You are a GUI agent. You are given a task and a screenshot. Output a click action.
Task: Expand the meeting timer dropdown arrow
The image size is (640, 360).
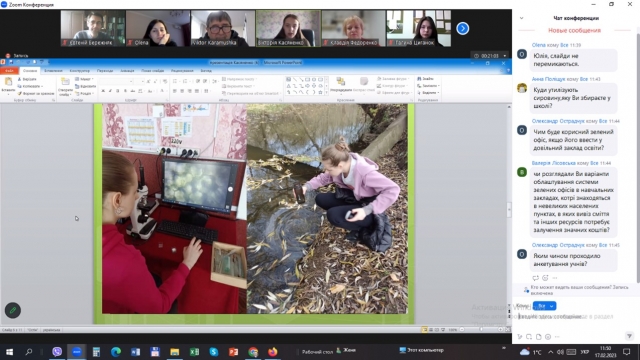tap(504, 56)
